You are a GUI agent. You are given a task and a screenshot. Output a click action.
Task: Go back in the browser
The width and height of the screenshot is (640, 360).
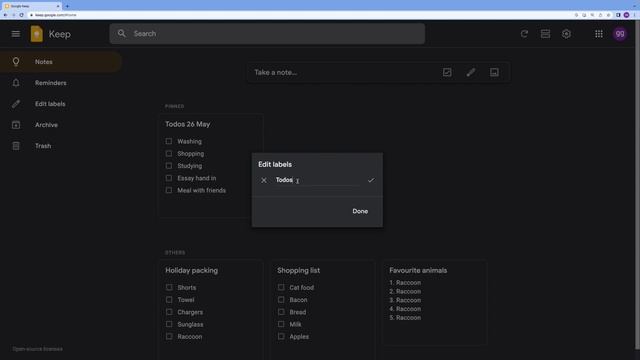tap(5, 15)
